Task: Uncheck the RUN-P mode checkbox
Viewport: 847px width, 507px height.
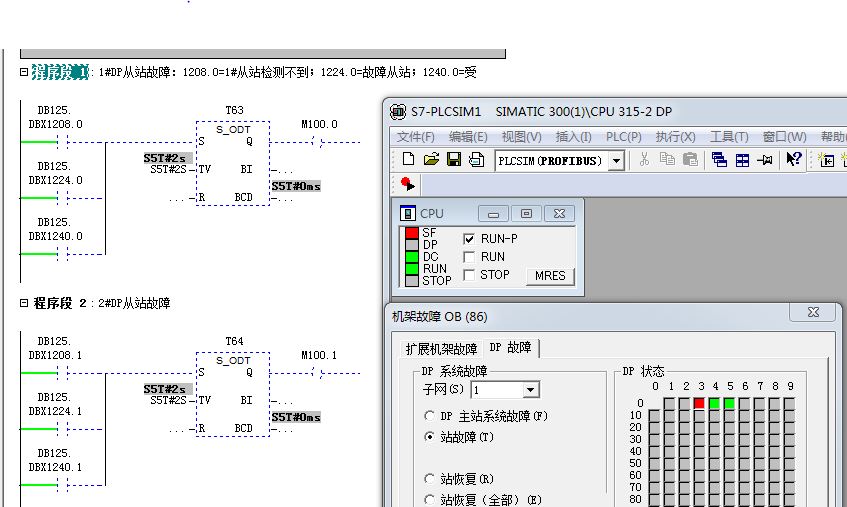Action: (469, 239)
